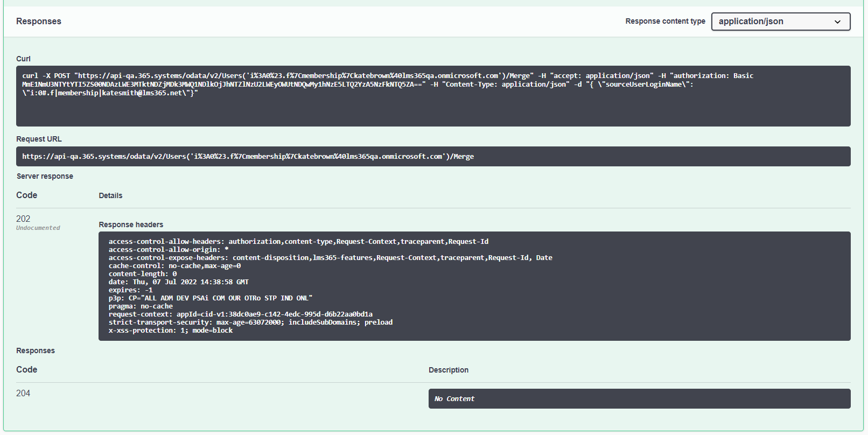The width and height of the screenshot is (868, 435).
Task: Click the Details column header
Action: [x=110, y=195]
